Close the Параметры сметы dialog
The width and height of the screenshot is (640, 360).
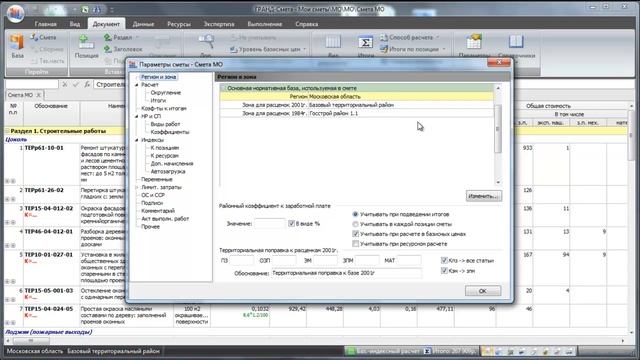click(x=499, y=62)
